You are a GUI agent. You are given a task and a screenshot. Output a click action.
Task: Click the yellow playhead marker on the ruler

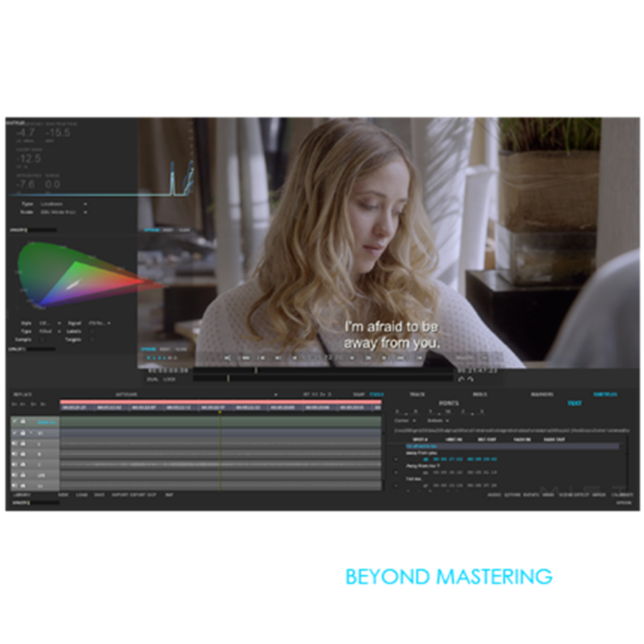point(220,411)
